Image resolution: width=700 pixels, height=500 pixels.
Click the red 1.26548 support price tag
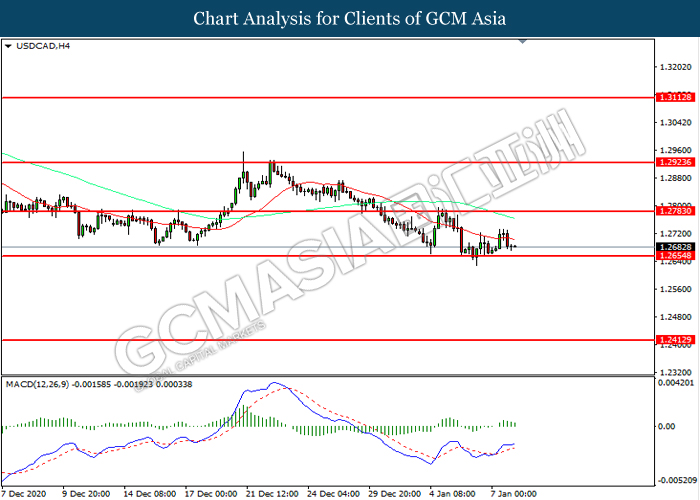point(673,256)
